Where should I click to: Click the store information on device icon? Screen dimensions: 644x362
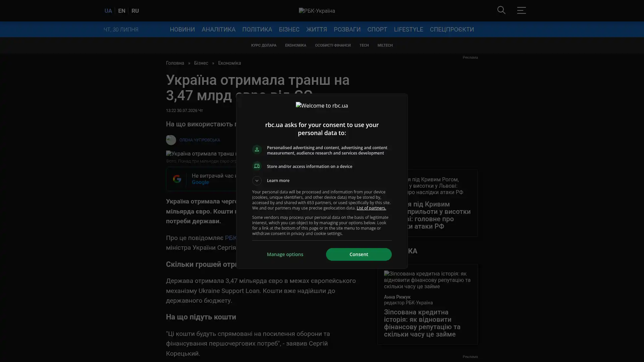pos(257,166)
